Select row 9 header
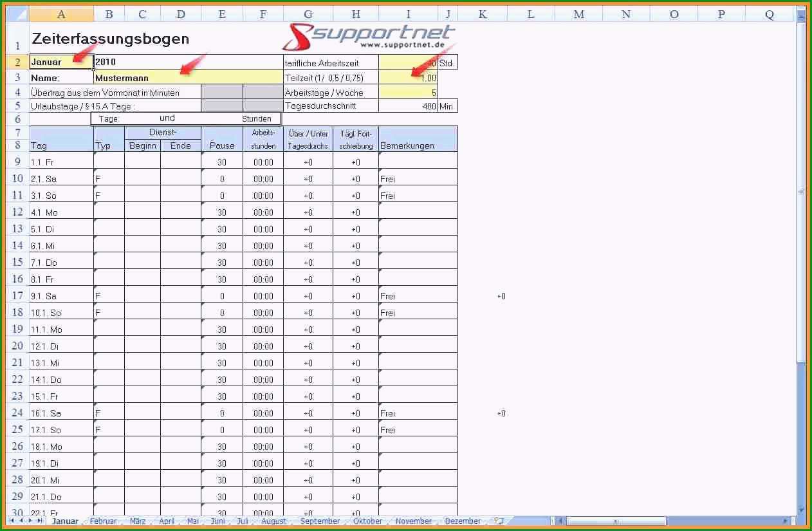 (x=17, y=162)
